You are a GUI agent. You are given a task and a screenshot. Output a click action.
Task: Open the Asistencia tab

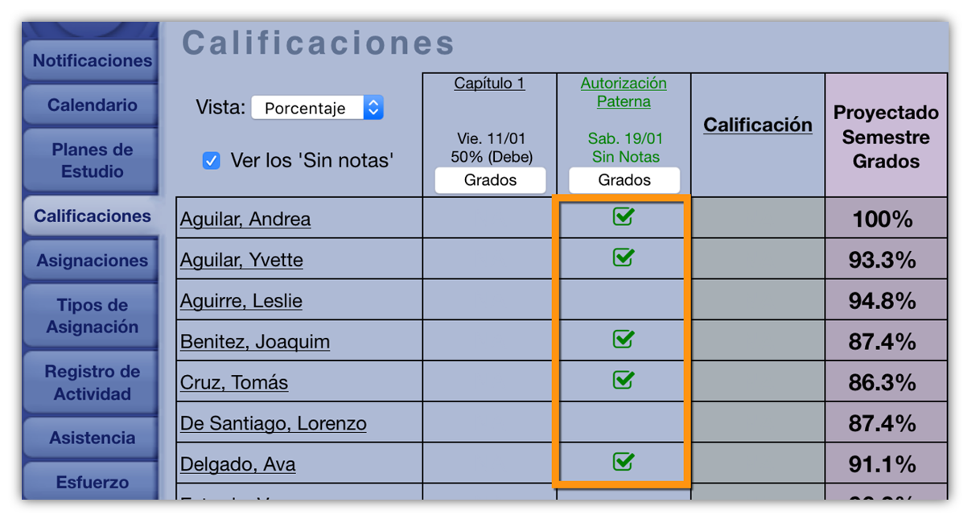[92, 438]
